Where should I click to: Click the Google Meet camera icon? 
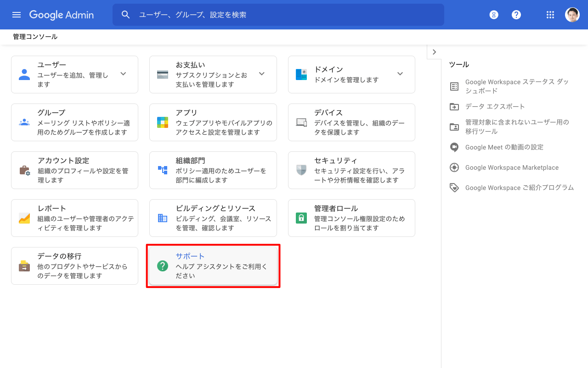pyautogui.click(x=454, y=147)
